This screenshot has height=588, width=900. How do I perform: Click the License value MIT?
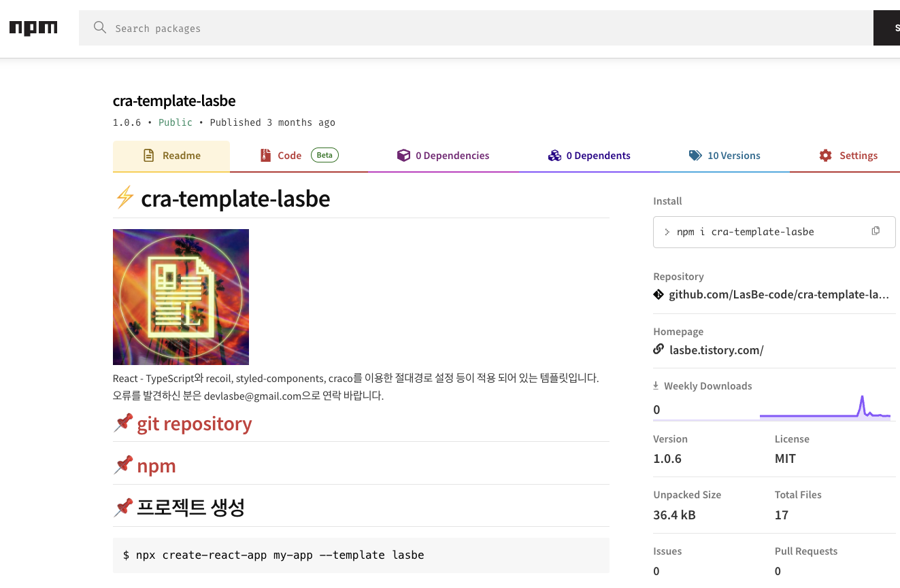[785, 458]
